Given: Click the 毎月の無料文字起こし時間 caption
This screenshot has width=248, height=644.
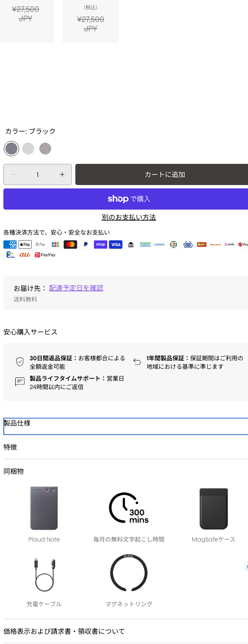Looking at the screenshot, I should coord(129,539).
